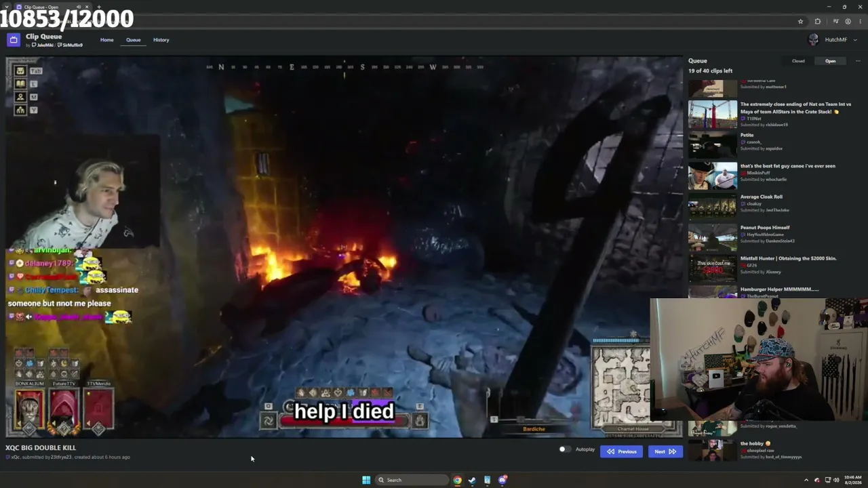Open the browser tab search dropdown
Viewport: 868px width, 488px height.
pyautogui.click(x=7, y=7)
